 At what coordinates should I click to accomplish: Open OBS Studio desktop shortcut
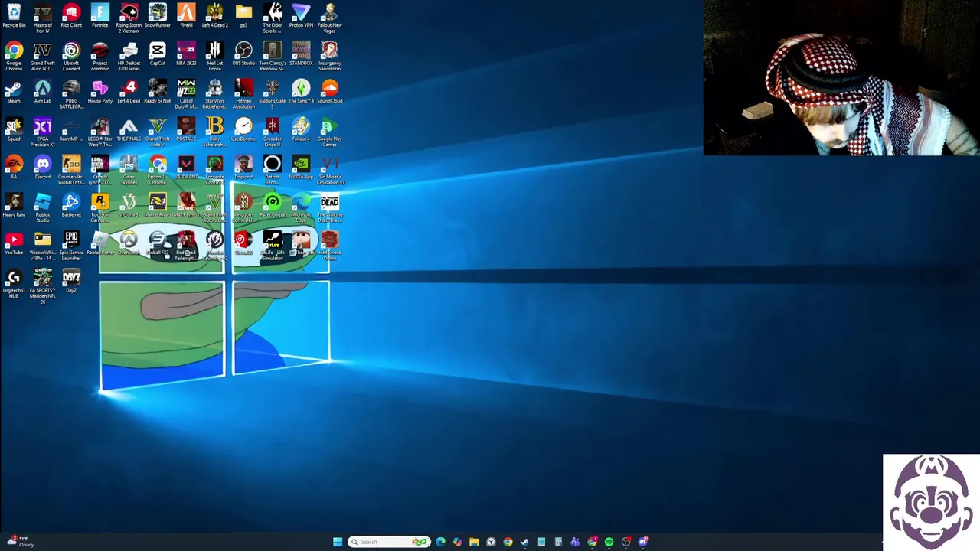click(243, 55)
